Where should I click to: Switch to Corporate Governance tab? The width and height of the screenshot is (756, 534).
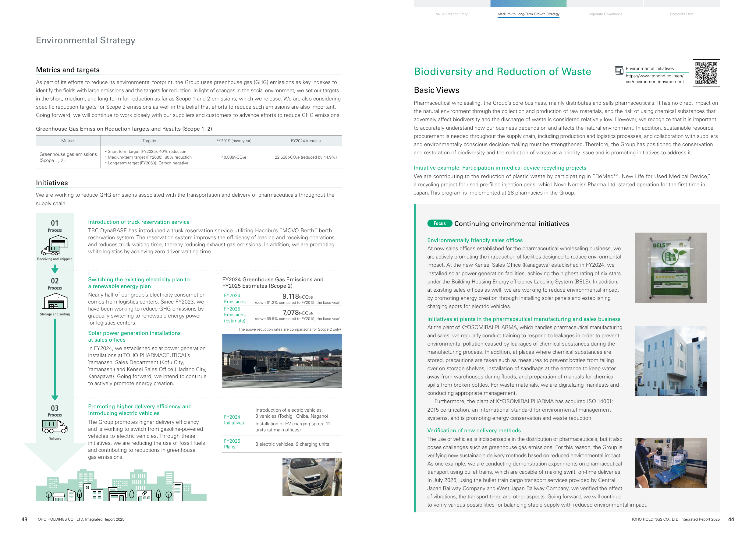(x=605, y=14)
